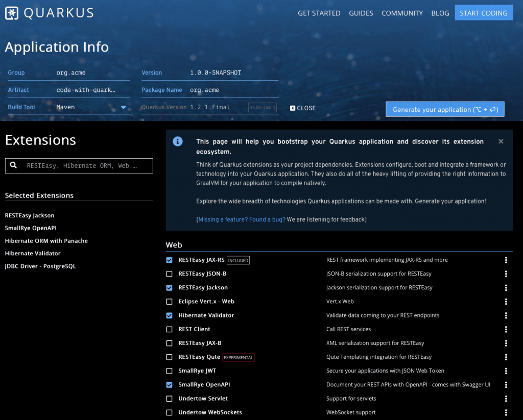Select SmallRye OpenAPI in Selected Extensions

(31, 228)
